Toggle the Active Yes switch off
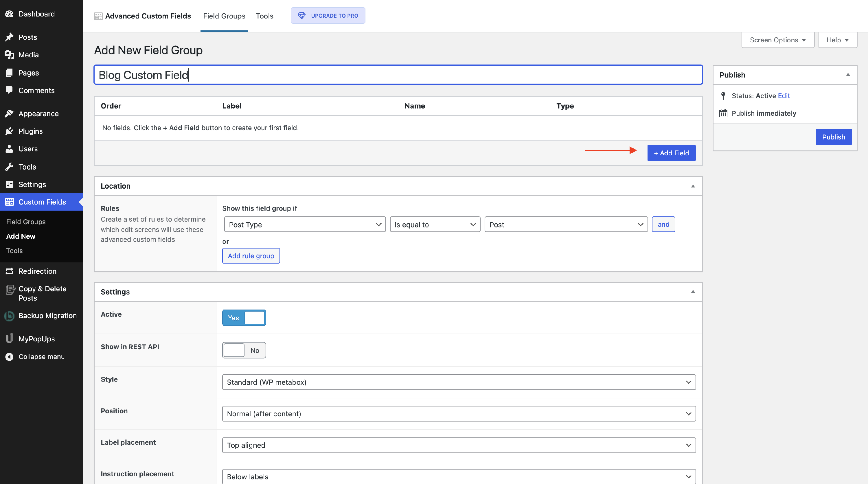The height and width of the screenshot is (484, 868). (244, 318)
